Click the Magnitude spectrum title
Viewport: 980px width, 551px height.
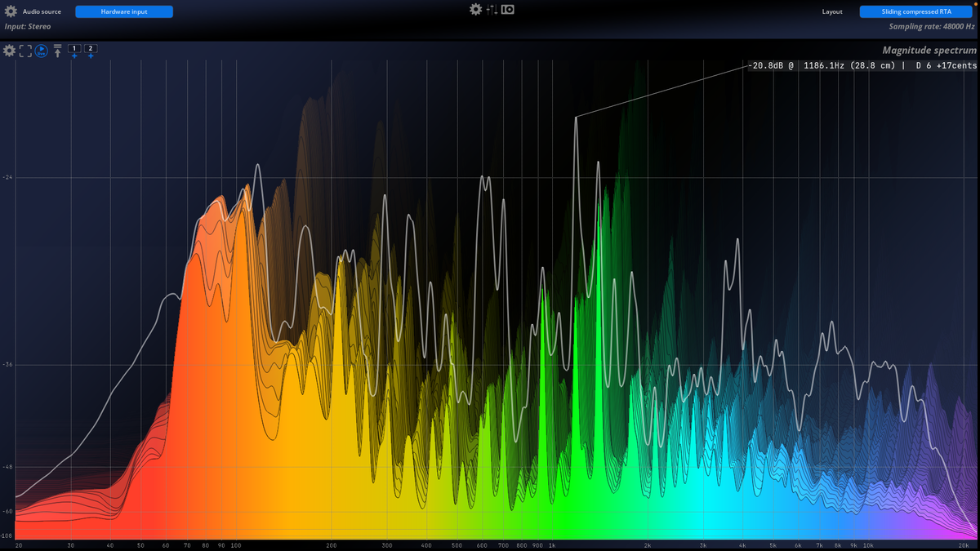(x=929, y=50)
